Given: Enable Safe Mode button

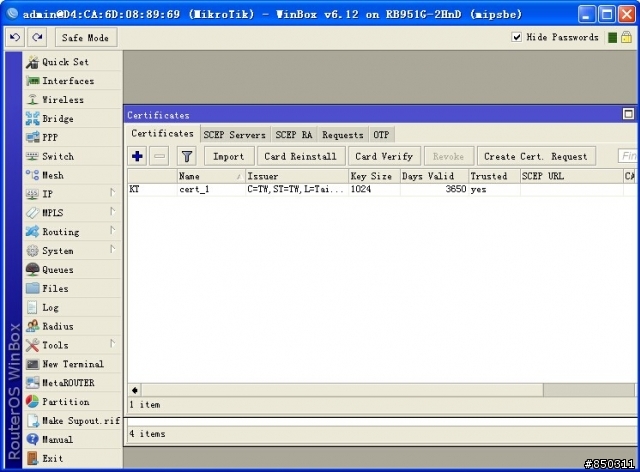Looking at the screenshot, I should pos(85,38).
